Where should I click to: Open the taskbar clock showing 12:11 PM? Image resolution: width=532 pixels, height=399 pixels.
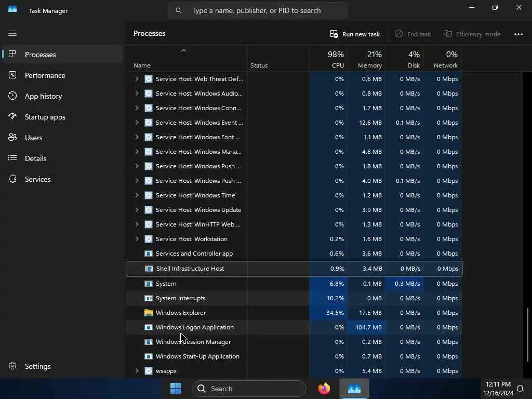pyautogui.click(x=498, y=389)
